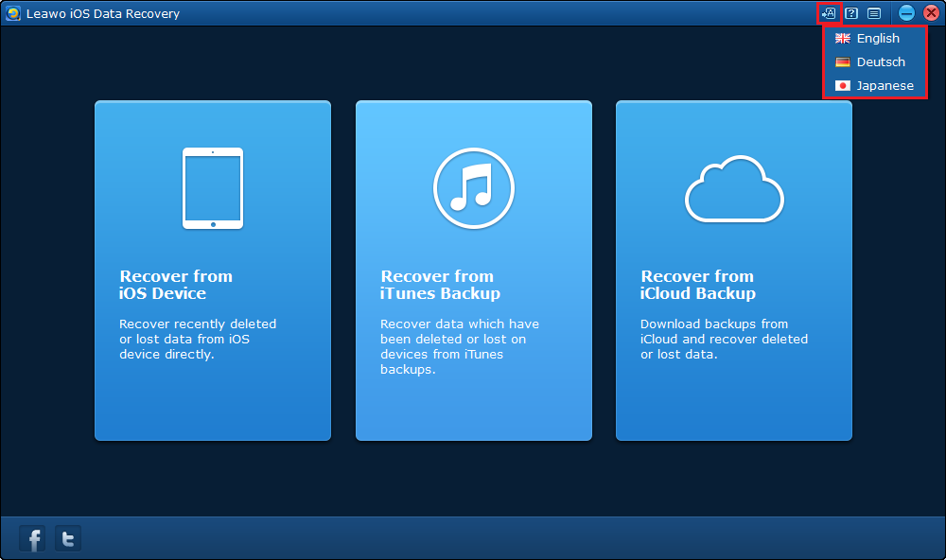The image size is (946, 560).
Task: Close the Leawo iOS Data Recovery window
Action: click(931, 13)
